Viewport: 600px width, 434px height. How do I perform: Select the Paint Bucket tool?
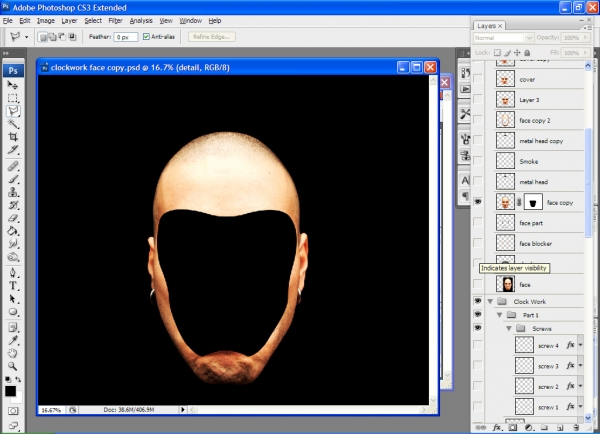point(13,231)
